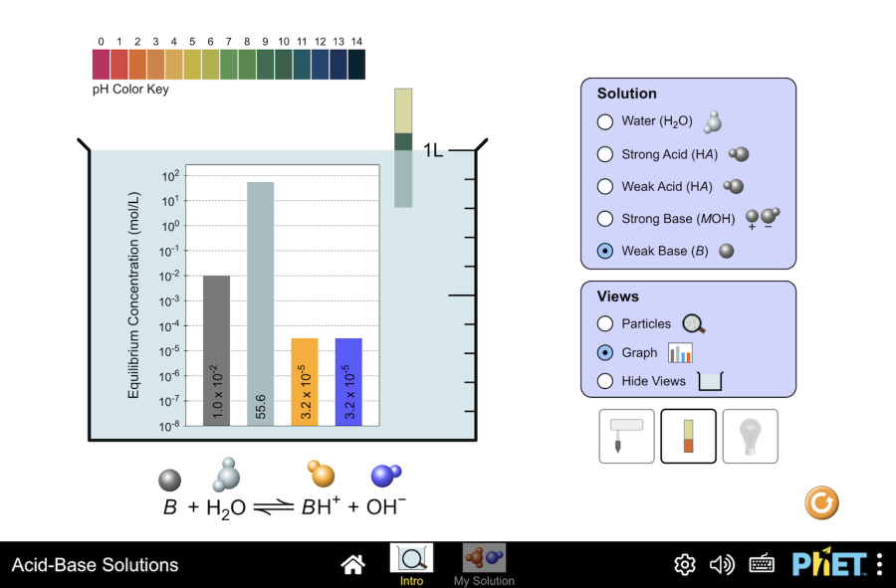
Task: Select the pH meter probe tool
Action: coord(626,436)
